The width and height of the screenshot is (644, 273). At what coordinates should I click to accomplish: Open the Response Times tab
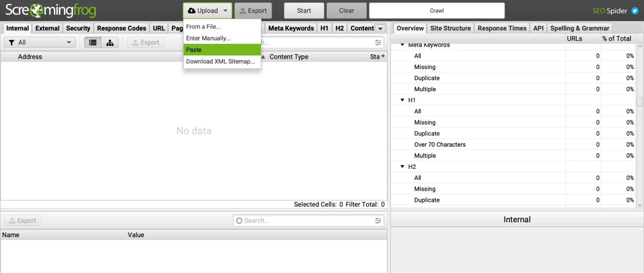pos(502,28)
